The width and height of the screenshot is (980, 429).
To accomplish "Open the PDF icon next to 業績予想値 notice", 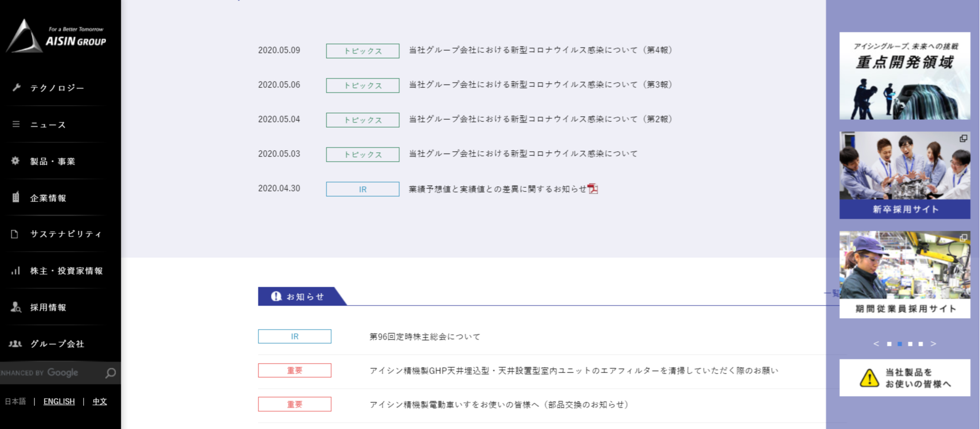I will tap(593, 189).
